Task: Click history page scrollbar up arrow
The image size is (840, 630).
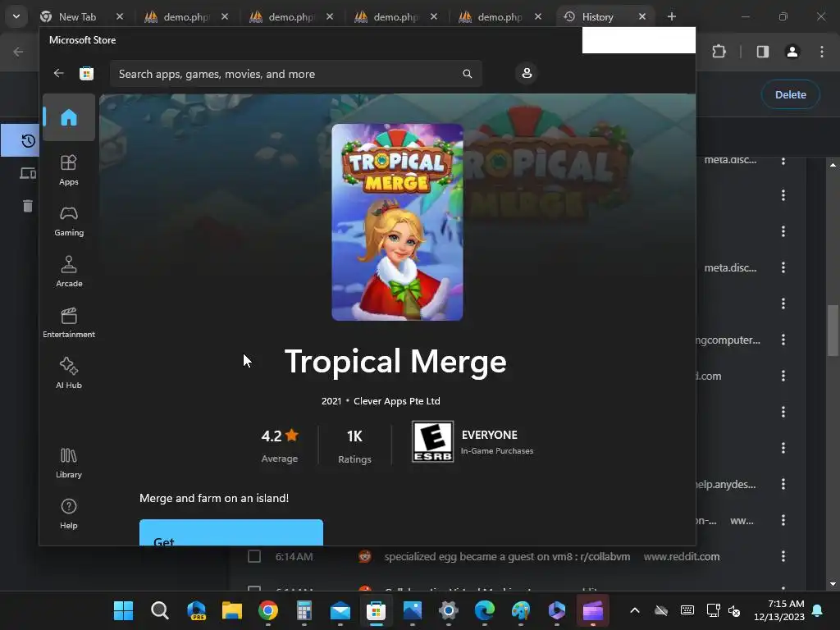Action: pyautogui.click(x=833, y=164)
